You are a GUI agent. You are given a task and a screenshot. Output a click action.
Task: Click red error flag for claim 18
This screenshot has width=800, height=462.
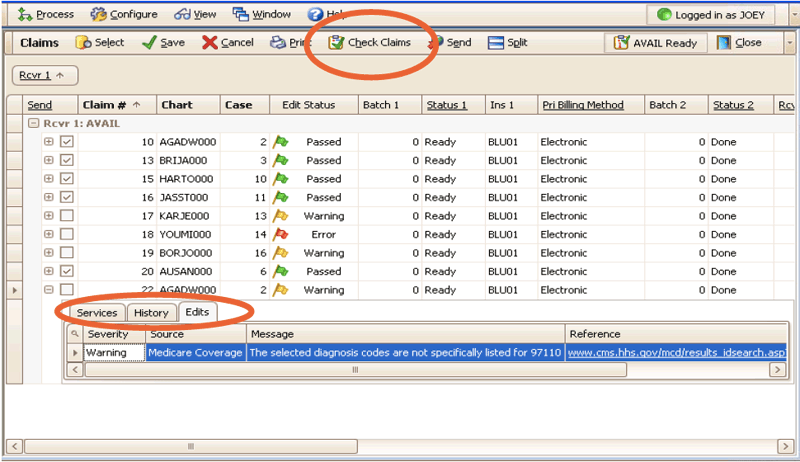[x=281, y=235]
